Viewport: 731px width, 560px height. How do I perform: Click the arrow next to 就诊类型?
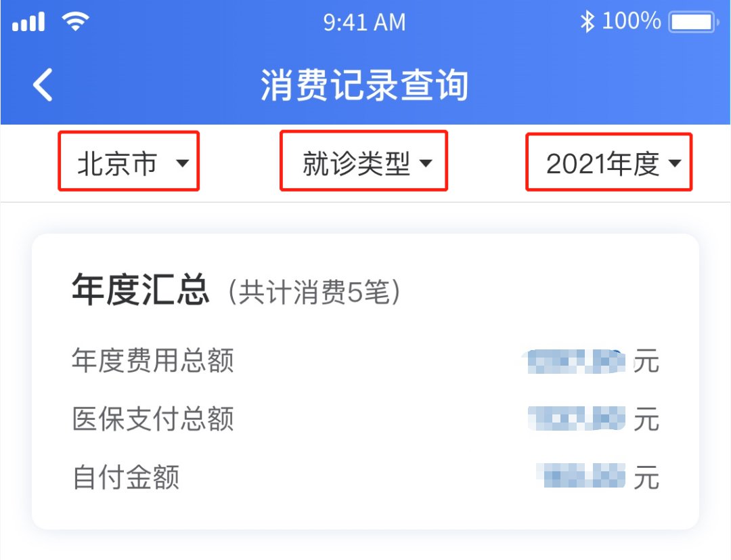[426, 163]
